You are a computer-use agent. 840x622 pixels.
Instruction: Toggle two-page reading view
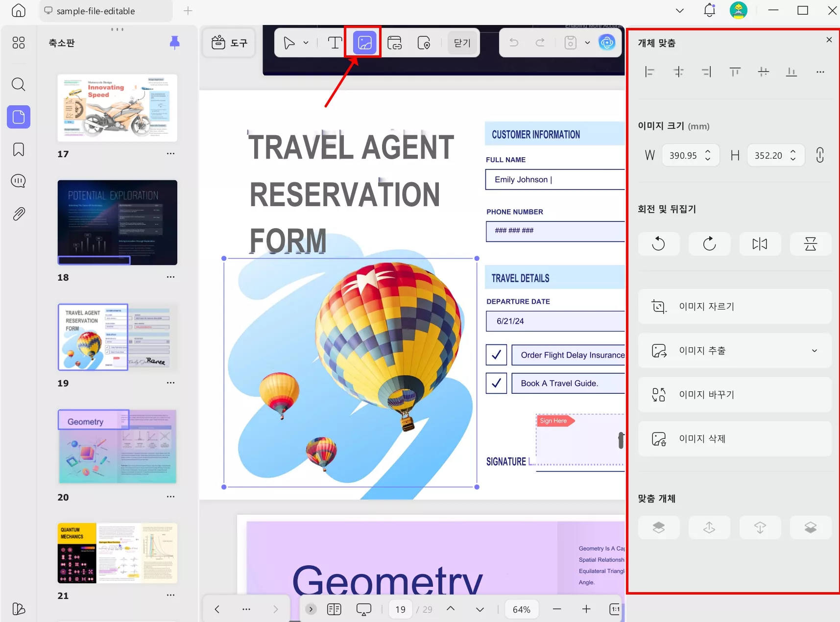334,609
